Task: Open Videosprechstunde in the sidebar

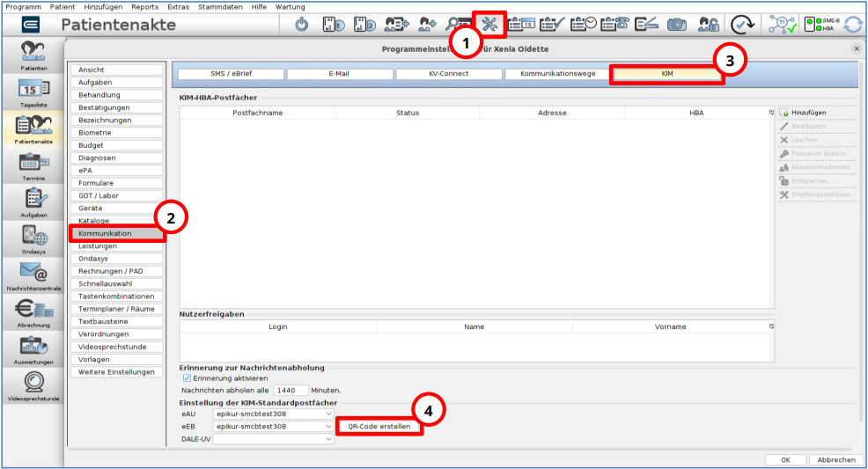Action: point(33,386)
